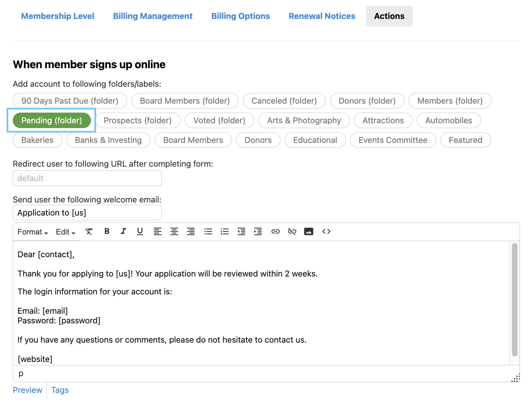Click the redirect URL input field

[x=87, y=178]
